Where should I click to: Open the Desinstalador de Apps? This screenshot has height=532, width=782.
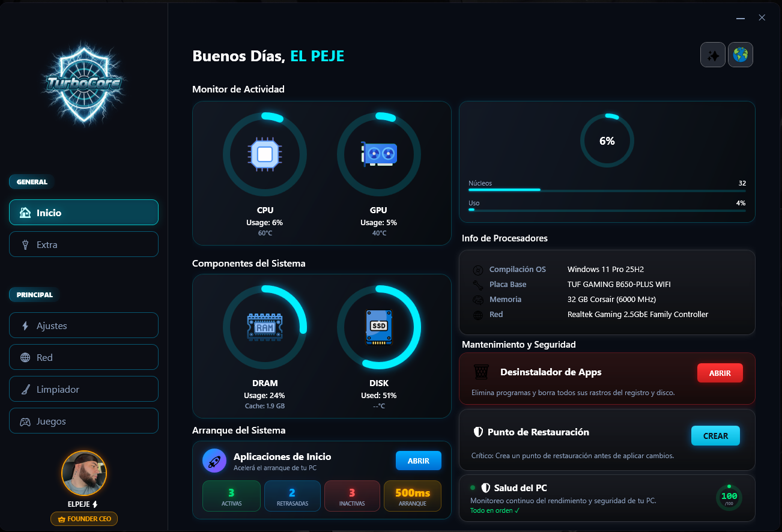coord(720,373)
